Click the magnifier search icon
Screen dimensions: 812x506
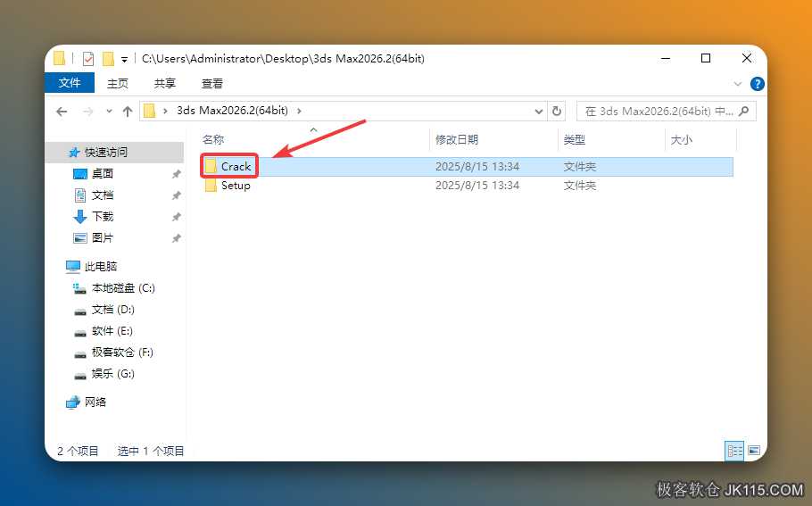743,111
